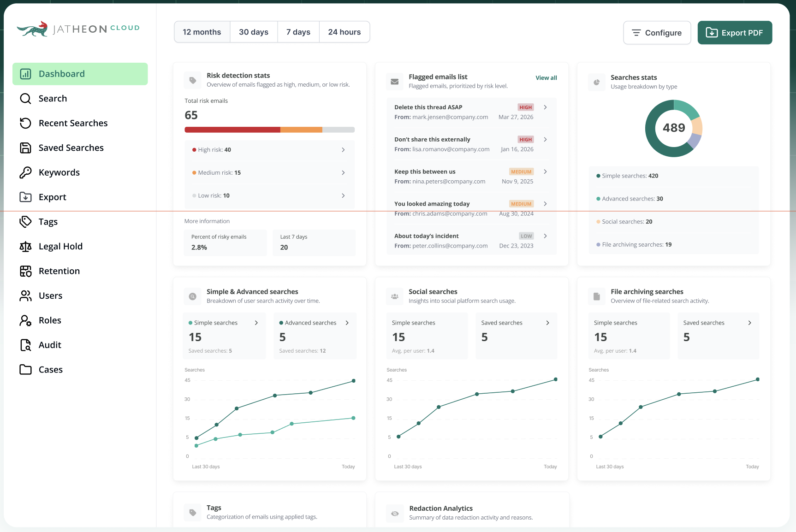This screenshot has width=796, height=532.
Task: Expand the High risk row chevron
Action: (343, 149)
